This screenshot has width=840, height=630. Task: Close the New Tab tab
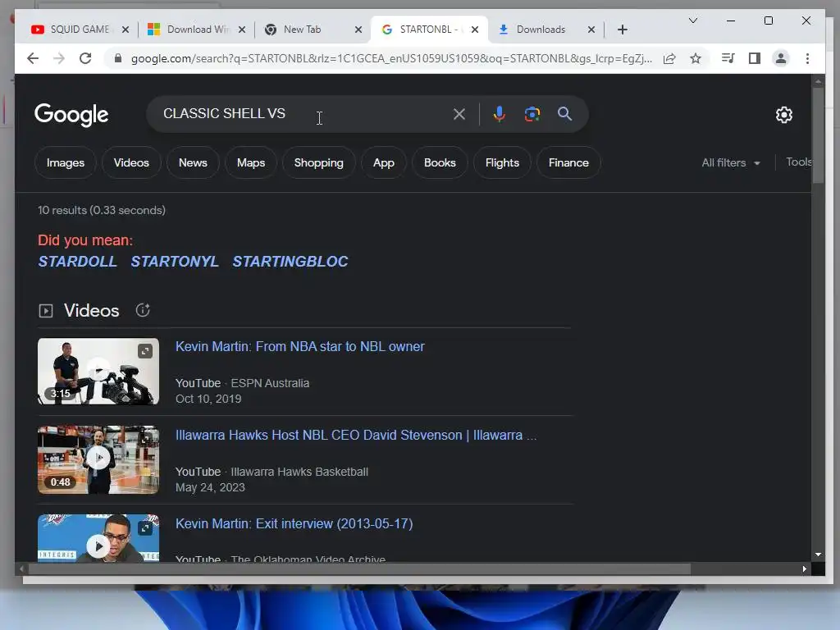click(358, 30)
